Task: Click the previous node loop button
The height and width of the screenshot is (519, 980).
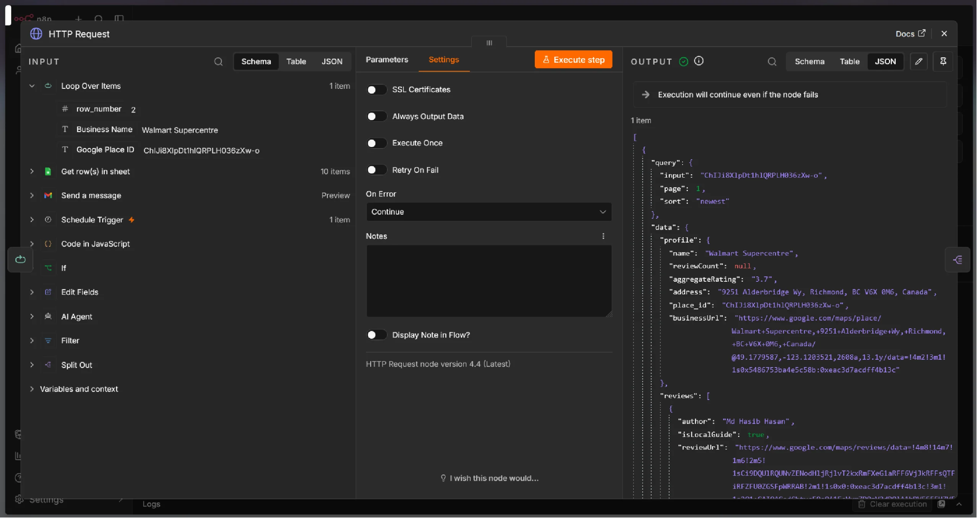Action: coord(20,259)
